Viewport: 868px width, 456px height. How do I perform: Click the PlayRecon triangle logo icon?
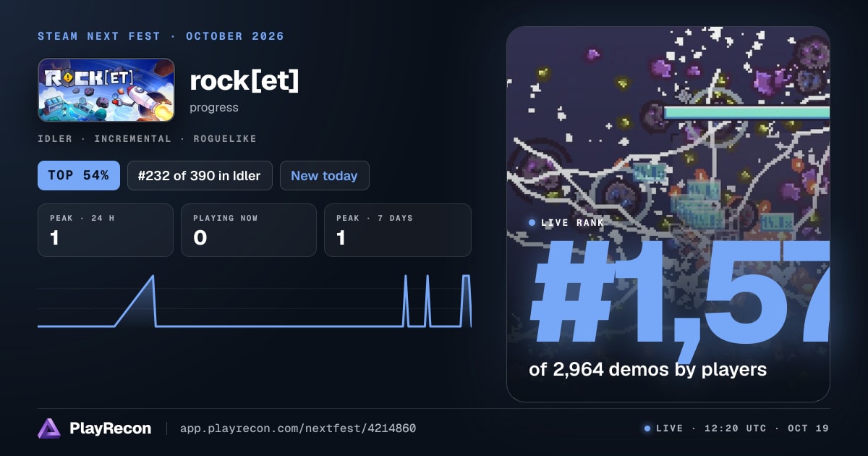pyautogui.click(x=48, y=428)
